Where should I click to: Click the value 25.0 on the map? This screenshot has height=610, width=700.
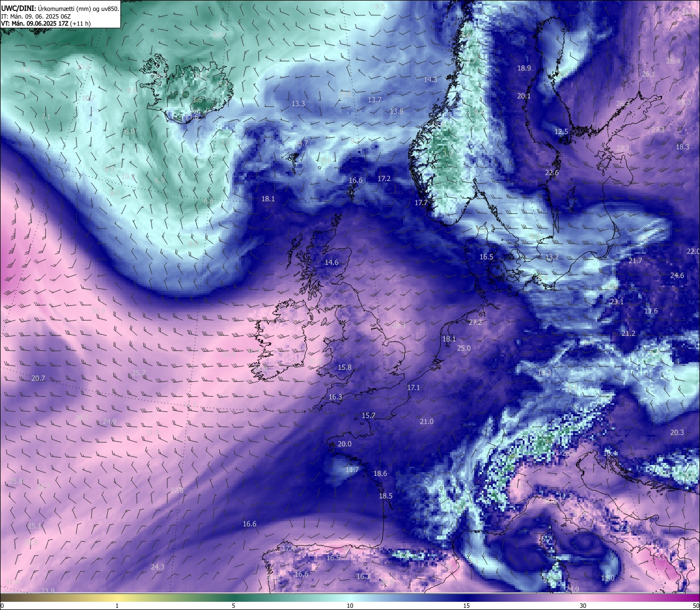[464, 348]
